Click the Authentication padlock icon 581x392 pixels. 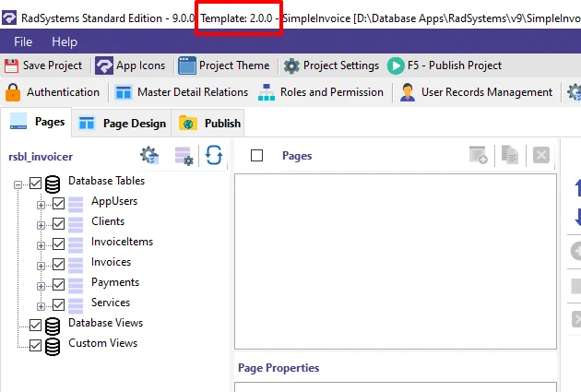click(x=13, y=92)
